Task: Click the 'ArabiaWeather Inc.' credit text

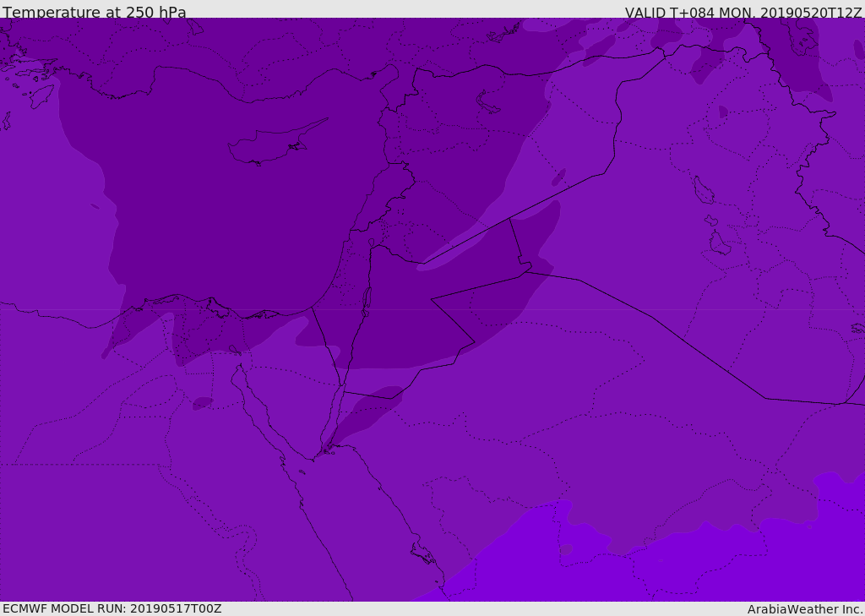Action: click(805, 609)
